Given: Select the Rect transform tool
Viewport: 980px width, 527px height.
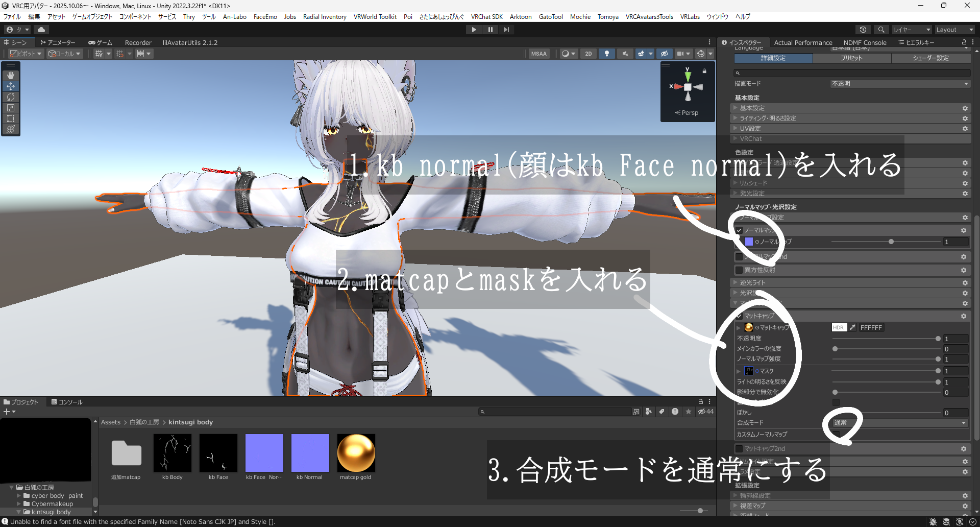Looking at the screenshot, I should coord(11,118).
